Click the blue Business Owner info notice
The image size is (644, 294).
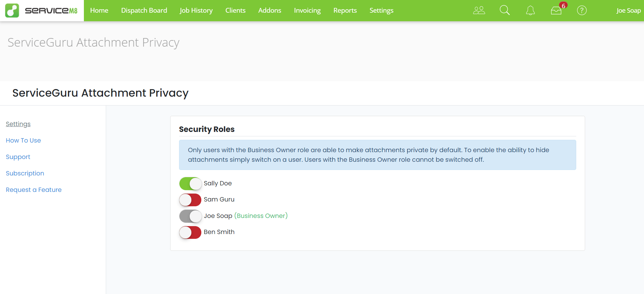[377, 155]
